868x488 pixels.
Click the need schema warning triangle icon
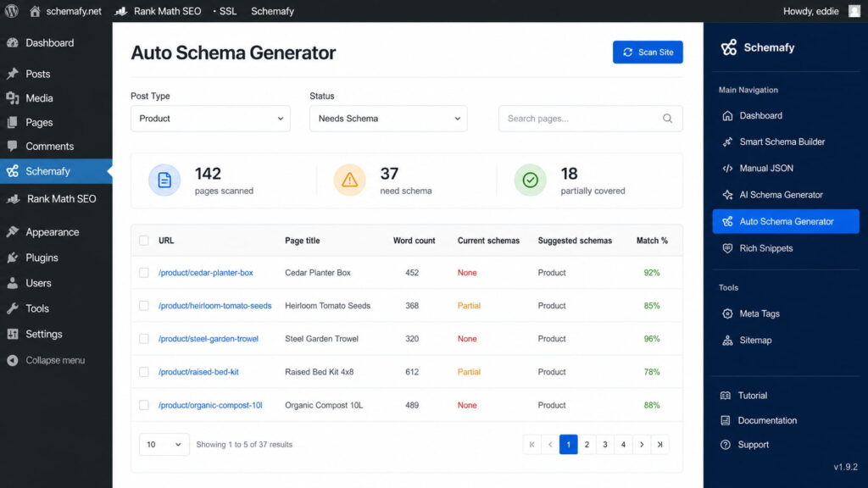click(349, 180)
